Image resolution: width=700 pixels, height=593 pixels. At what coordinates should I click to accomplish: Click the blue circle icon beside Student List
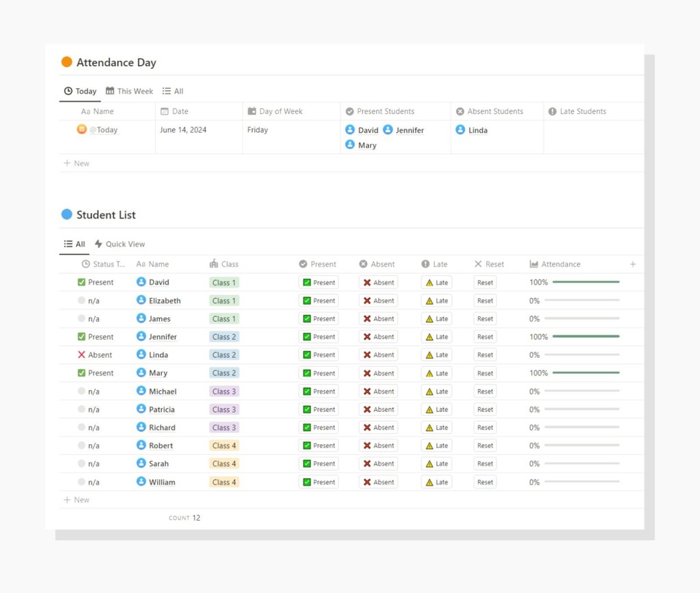(66, 214)
